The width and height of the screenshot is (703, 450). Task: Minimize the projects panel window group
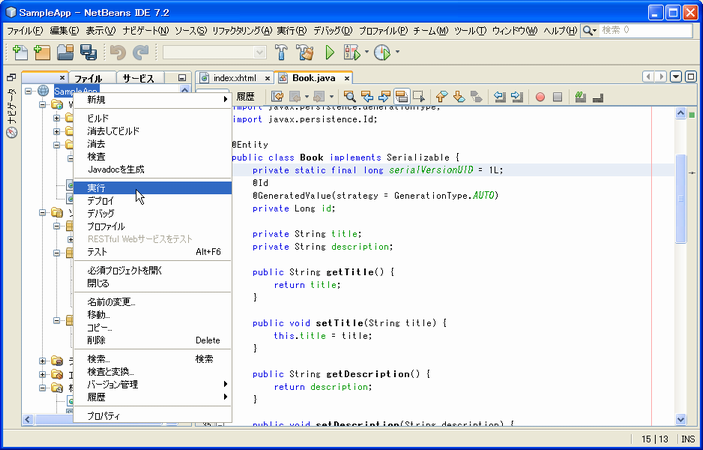182,78
